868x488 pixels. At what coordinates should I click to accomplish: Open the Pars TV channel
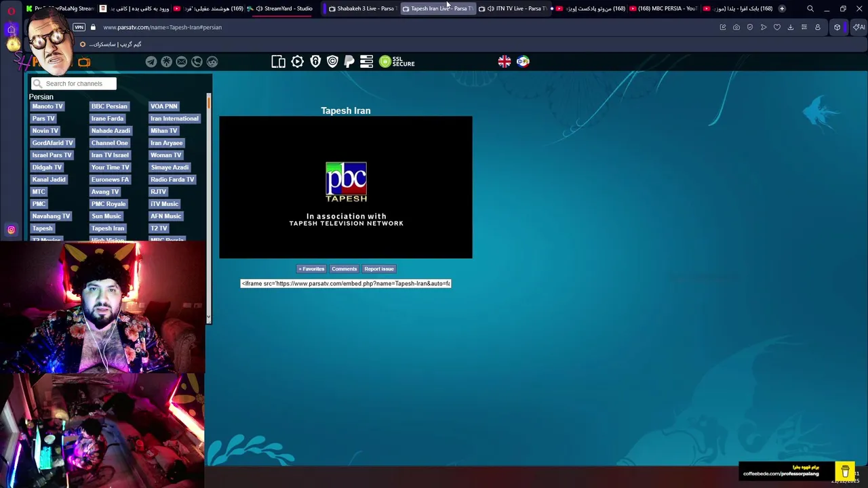pos(43,119)
